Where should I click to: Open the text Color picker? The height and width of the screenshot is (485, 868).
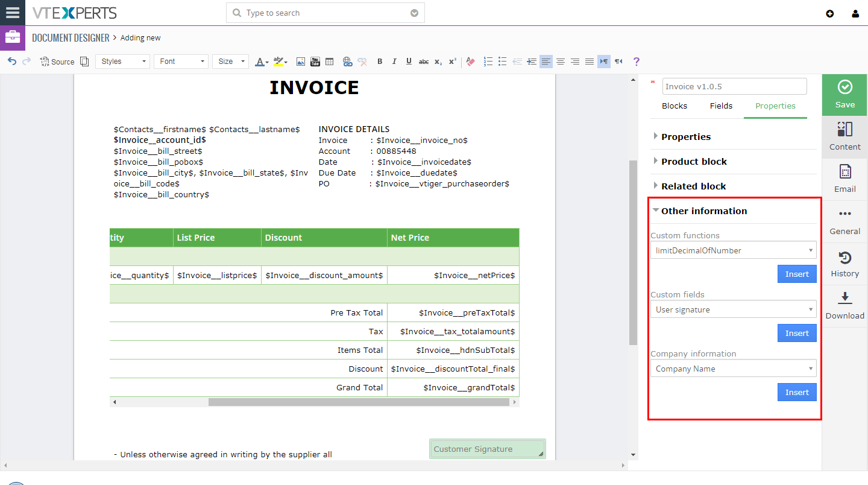[260, 61]
